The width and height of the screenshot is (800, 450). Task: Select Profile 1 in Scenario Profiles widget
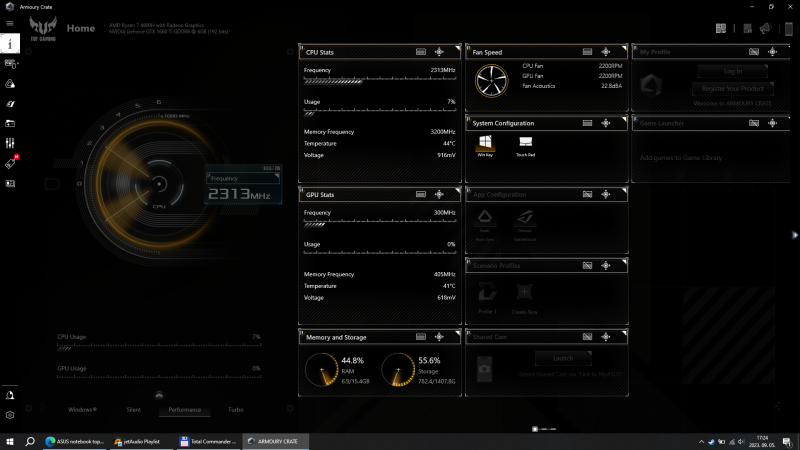click(x=487, y=297)
